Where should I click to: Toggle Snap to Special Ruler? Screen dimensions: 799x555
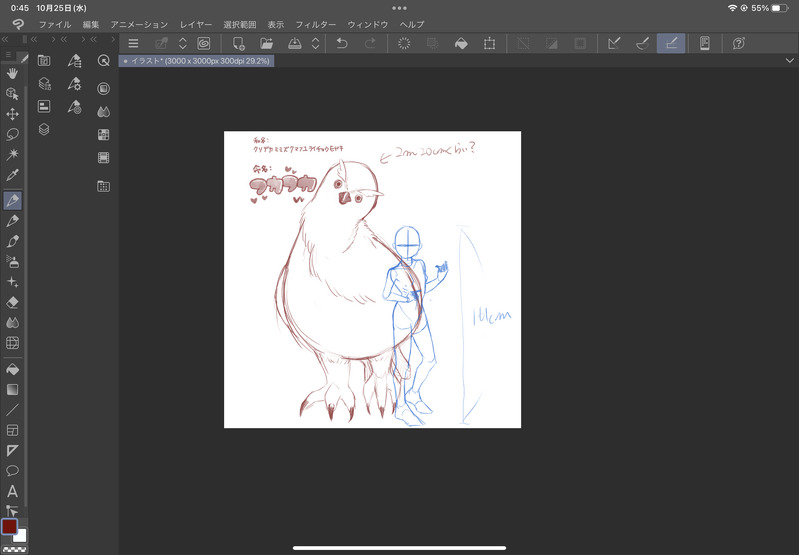[x=643, y=43]
